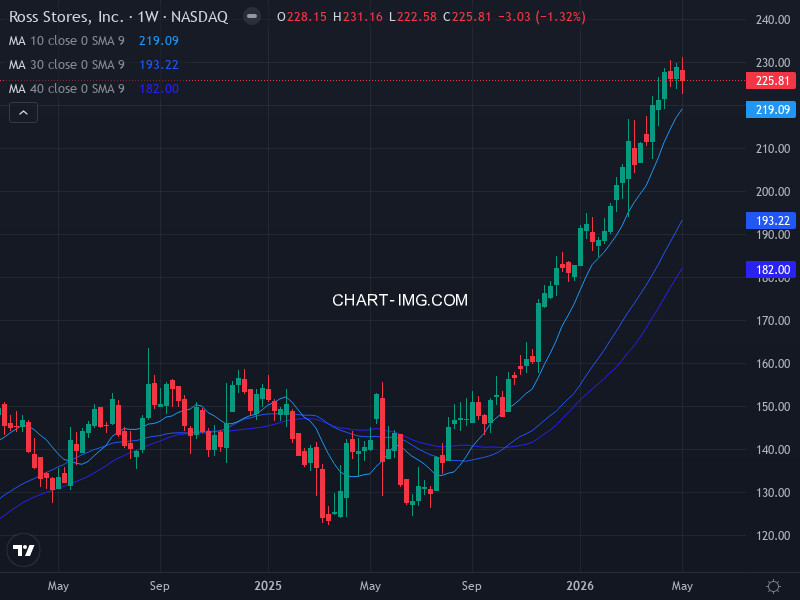Click the first Sep label on time axis
This screenshot has width=800, height=600.
coord(160,586)
